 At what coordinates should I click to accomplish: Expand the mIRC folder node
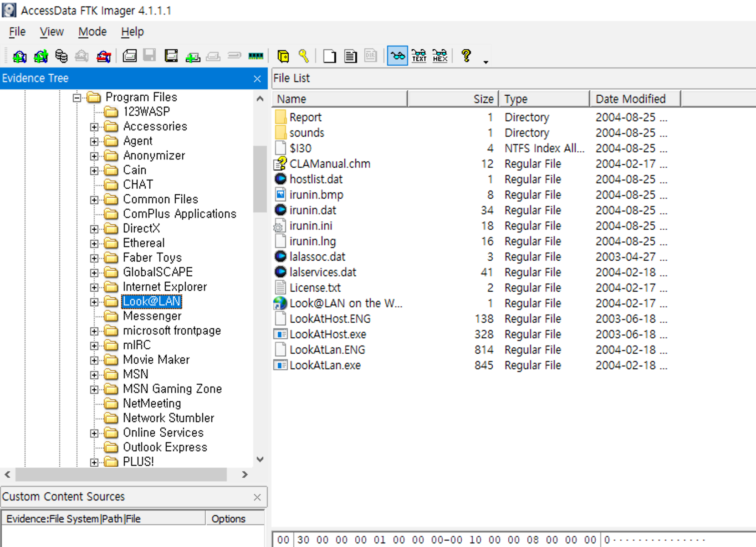coord(94,346)
